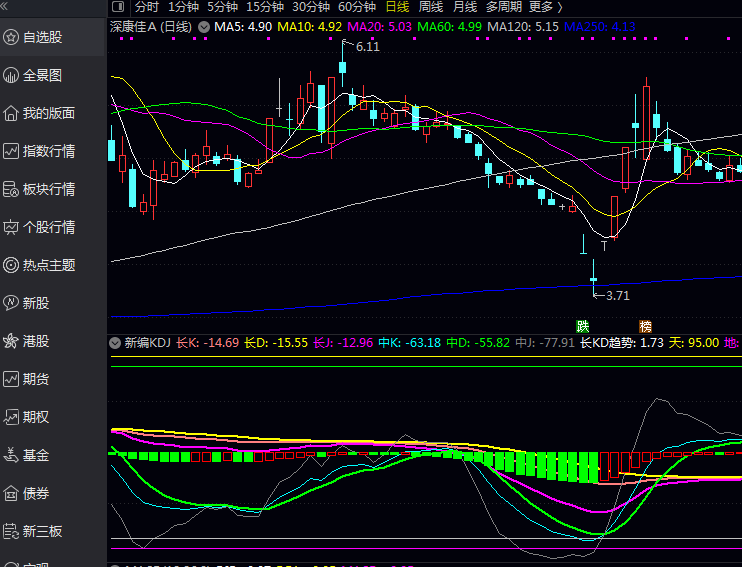Open 指数行情 index quotes icon
This screenshot has width=742, height=567.
(11, 151)
